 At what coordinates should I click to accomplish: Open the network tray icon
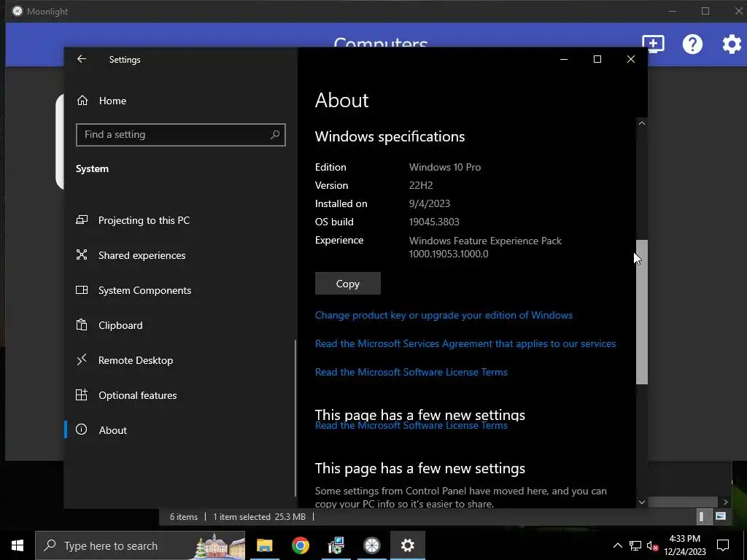point(635,545)
